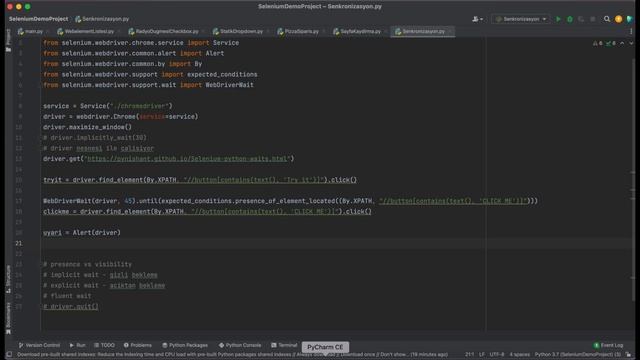This screenshot has height=360, width=640.
Task: Change the Python 3.7 interpreter selector
Action: [x=578, y=355]
